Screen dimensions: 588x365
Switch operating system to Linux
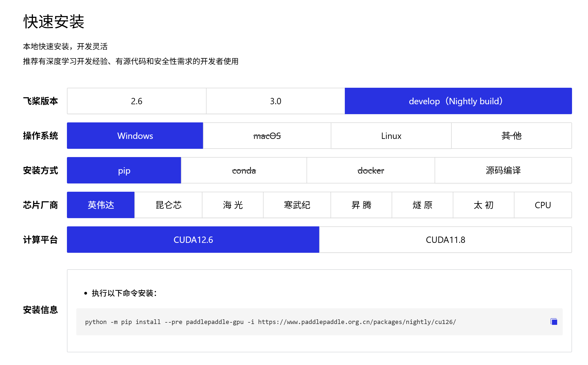tap(391, 136)
